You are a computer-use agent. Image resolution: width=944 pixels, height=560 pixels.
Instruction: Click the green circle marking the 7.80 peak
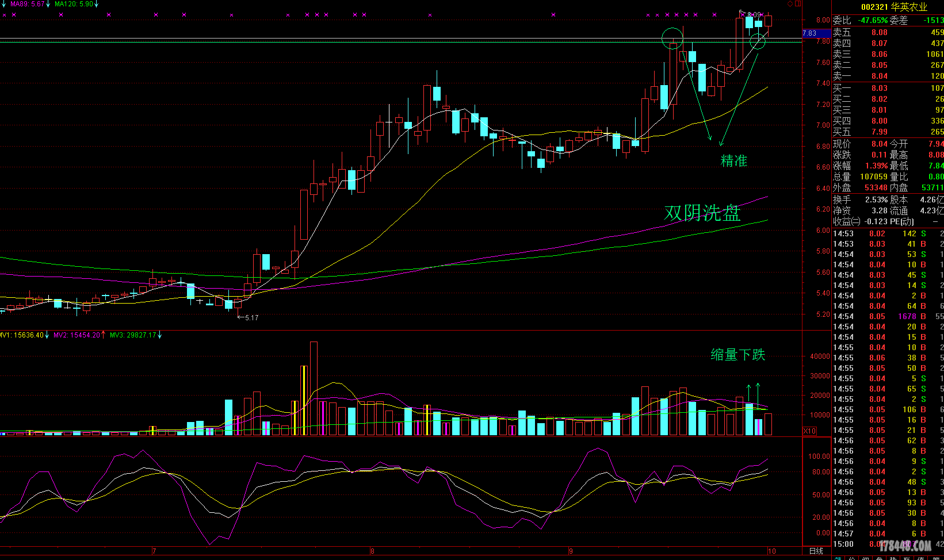672,39
